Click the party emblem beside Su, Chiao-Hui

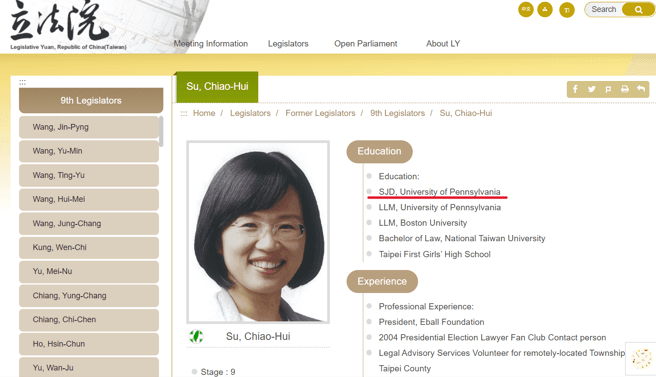coord(196,336)
